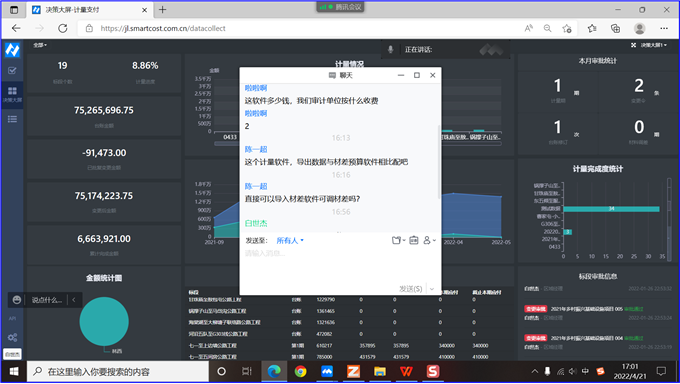The height and width of the screenshot is (384, 680).
Task: Open the browser Collections icon
Action: tap(615, 28)
